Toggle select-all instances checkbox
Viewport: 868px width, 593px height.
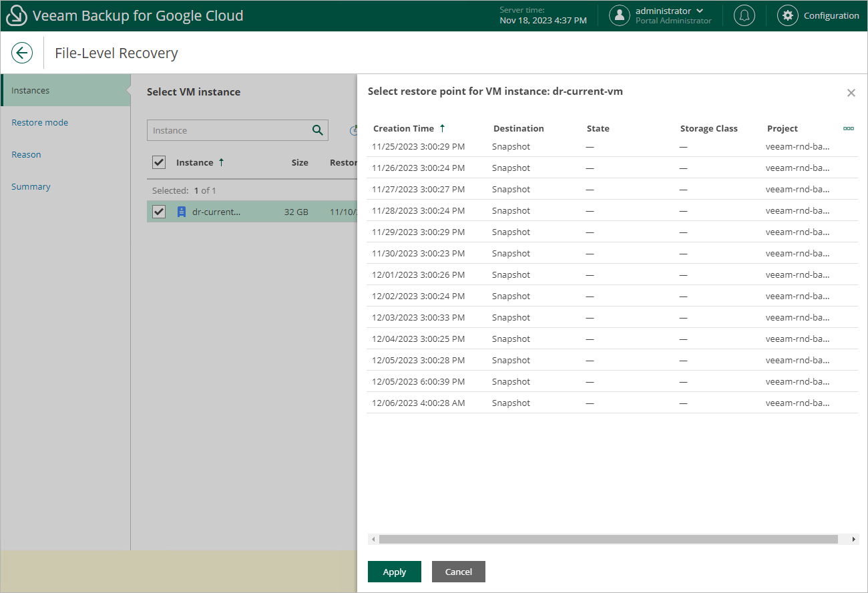click(x=159, y=162)
